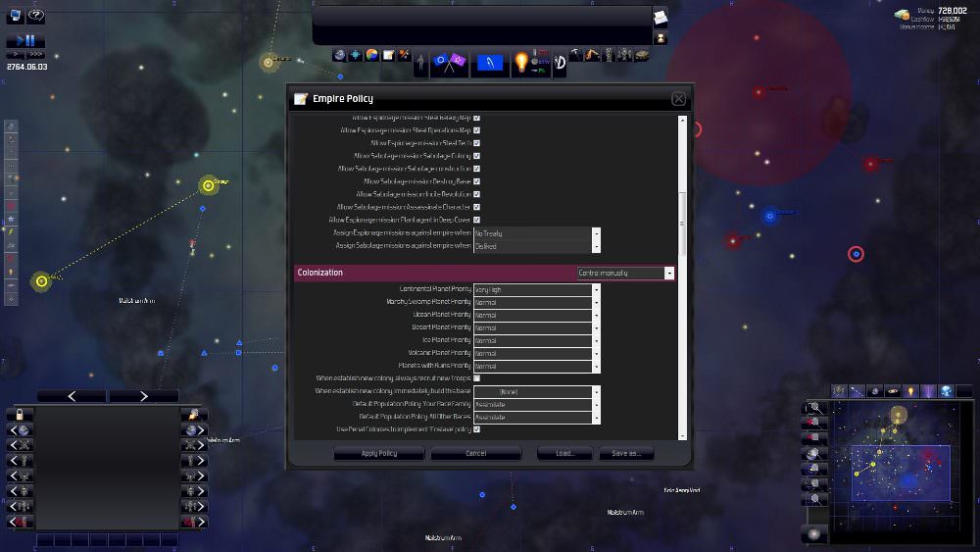
Task: Toggle Allow Espionage Steal Operations Map checkbox
Action: click(477, 130)
